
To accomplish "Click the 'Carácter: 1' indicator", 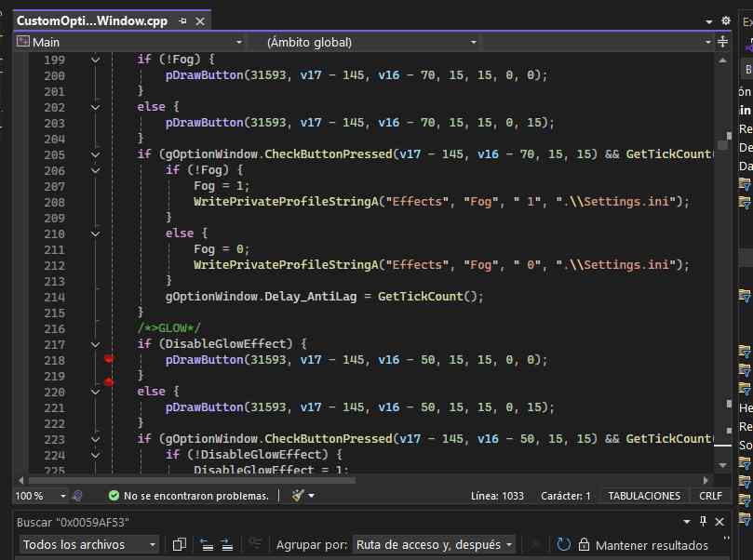I will (565, 496).
